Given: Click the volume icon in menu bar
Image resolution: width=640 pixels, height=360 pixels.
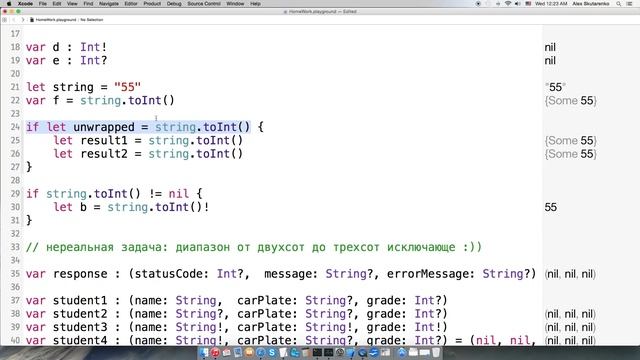Looking at the screenshot, I should point(518,4).
